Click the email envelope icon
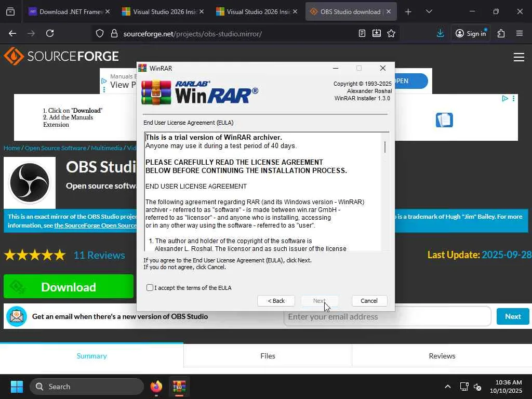532x399 pixels. point(17,316)
